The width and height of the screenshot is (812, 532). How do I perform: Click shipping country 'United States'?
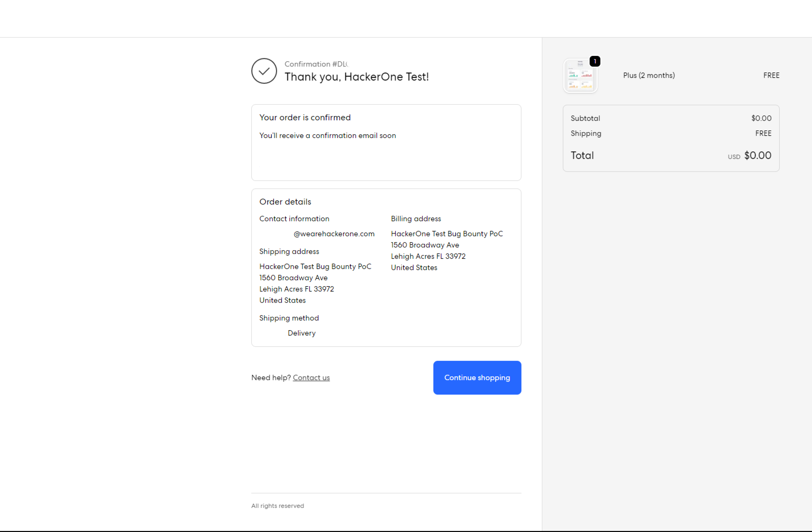click(282, 301)
